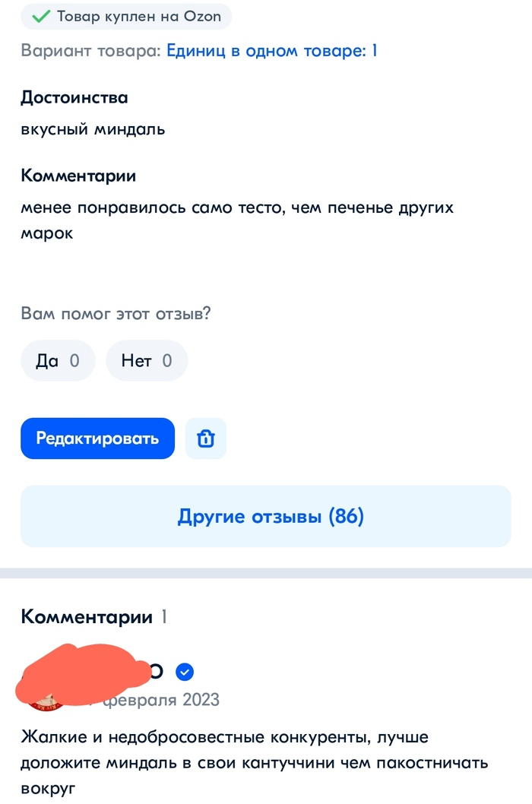Click blue verified badge beside commenter name
This screenshot has height=804, width=532.
point(185,672)
